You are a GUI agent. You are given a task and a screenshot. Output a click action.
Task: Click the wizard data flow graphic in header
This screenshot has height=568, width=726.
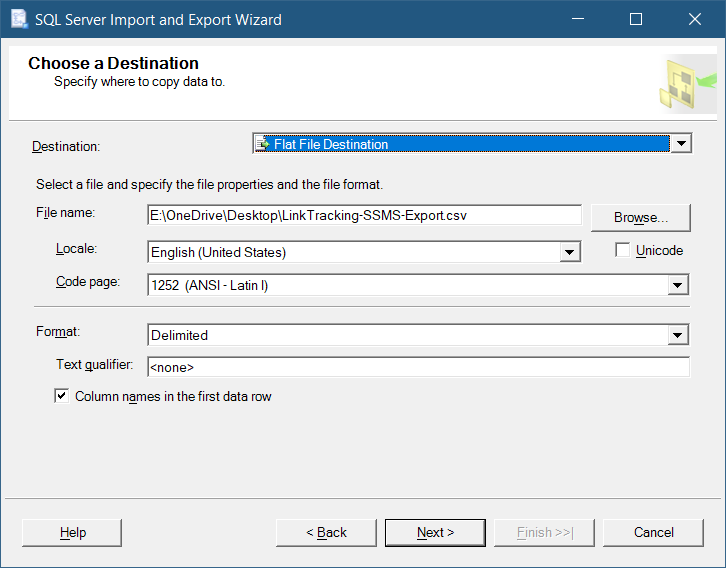pos(688,84)
